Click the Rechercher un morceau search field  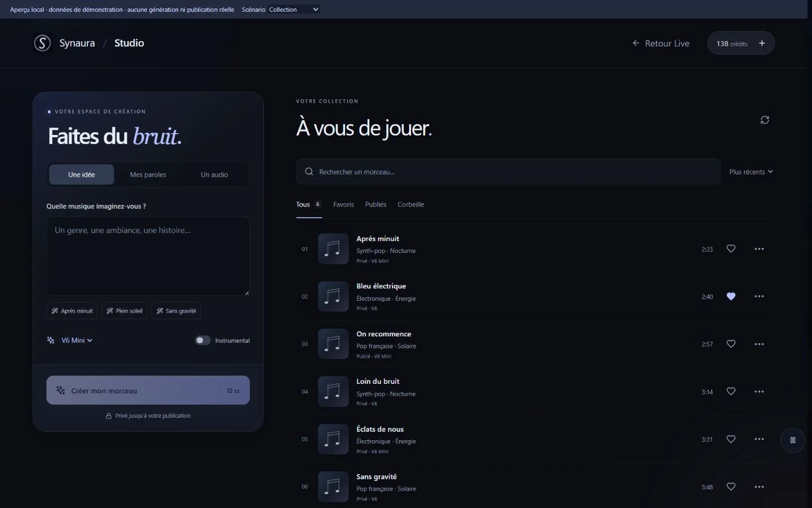point(508,172)
